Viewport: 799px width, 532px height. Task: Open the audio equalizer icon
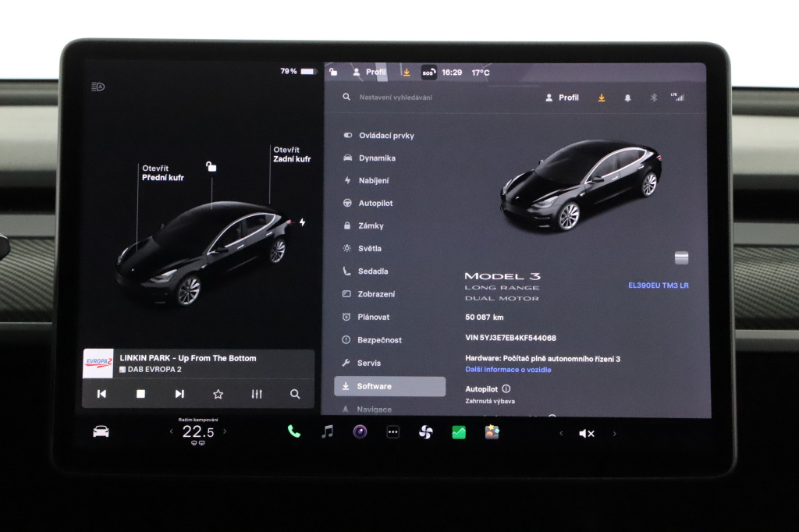[257, 394]
